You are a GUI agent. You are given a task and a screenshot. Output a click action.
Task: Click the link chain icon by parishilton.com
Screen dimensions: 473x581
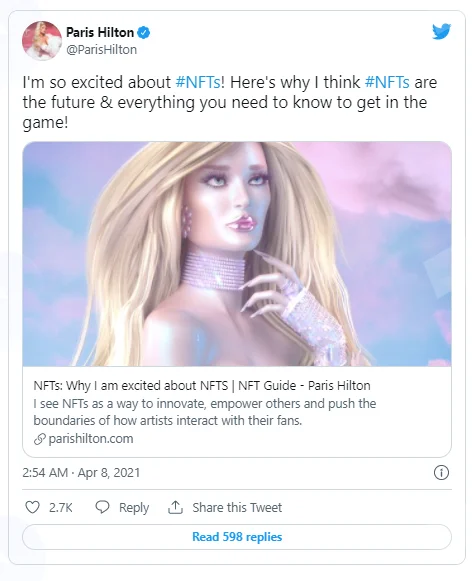pos(40,439)
